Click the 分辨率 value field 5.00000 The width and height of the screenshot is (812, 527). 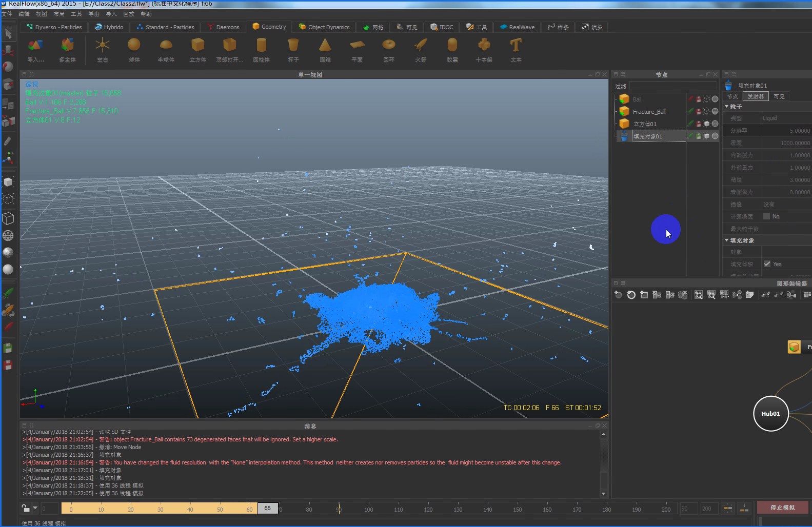click(786, 131)
